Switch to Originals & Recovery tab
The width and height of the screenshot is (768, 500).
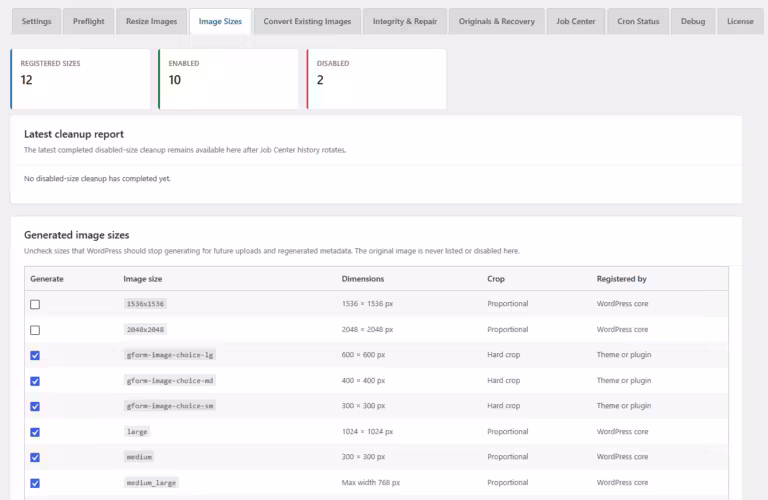tap(497, 22)
